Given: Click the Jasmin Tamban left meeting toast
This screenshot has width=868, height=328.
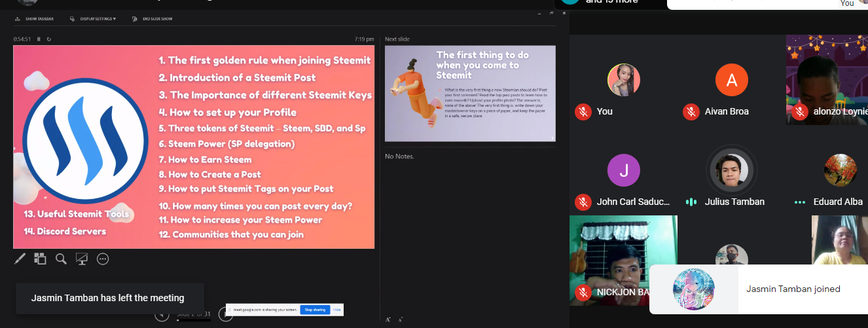Looking at the screenshot, I should coord(109,298).
